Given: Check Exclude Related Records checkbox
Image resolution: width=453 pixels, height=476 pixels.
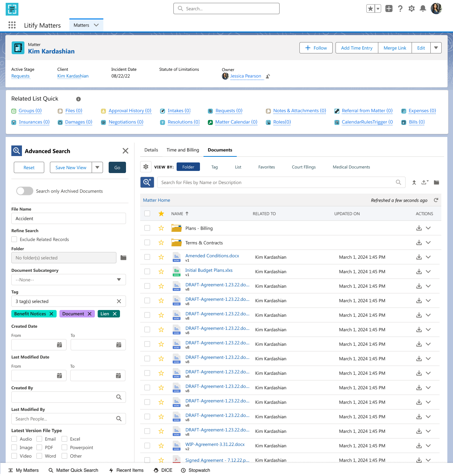Looking at the screenshot, I should (x=14, y=239).
